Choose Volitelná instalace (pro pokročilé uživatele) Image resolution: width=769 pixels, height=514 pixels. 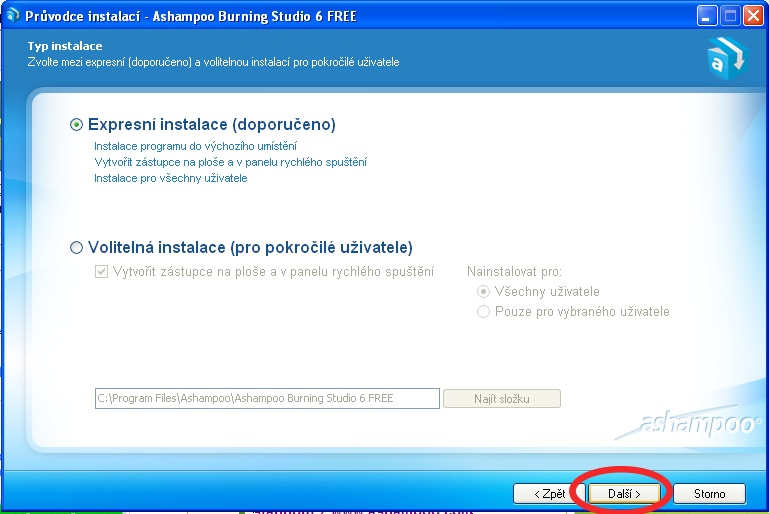(77, 248)
